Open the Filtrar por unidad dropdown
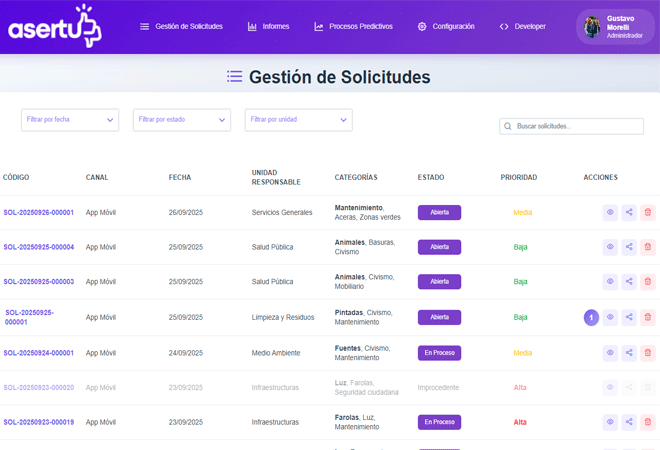 (298, 120)
